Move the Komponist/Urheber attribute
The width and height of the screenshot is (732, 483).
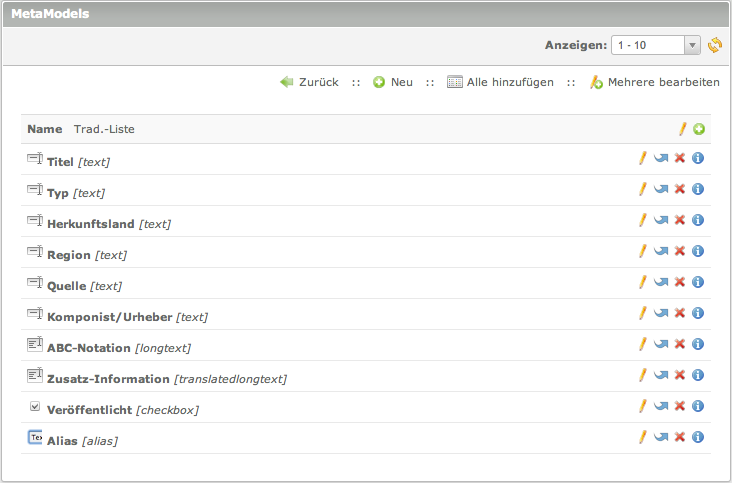(661, 313)
